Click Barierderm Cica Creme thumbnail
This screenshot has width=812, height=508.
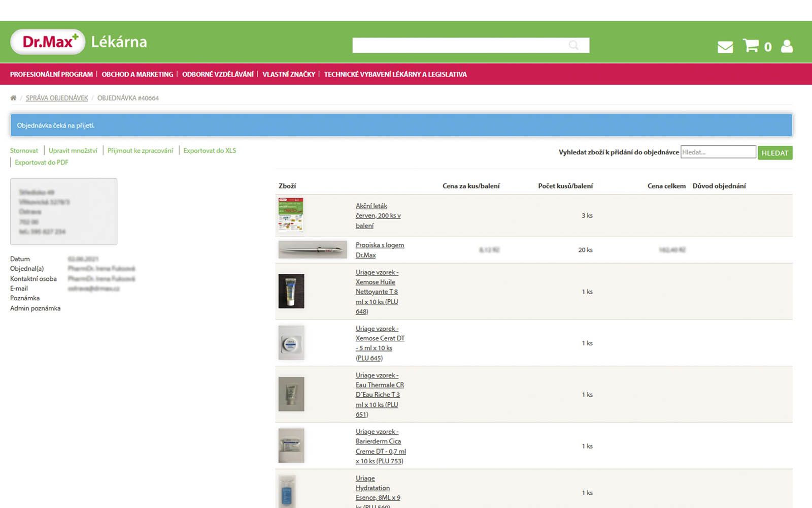(291, 446)
